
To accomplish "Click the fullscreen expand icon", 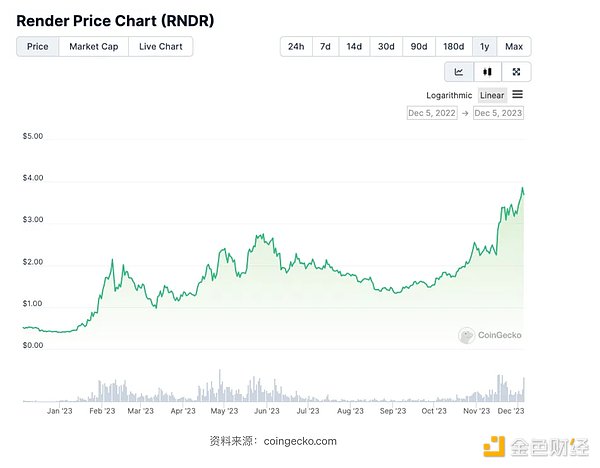I will point(517,72).
